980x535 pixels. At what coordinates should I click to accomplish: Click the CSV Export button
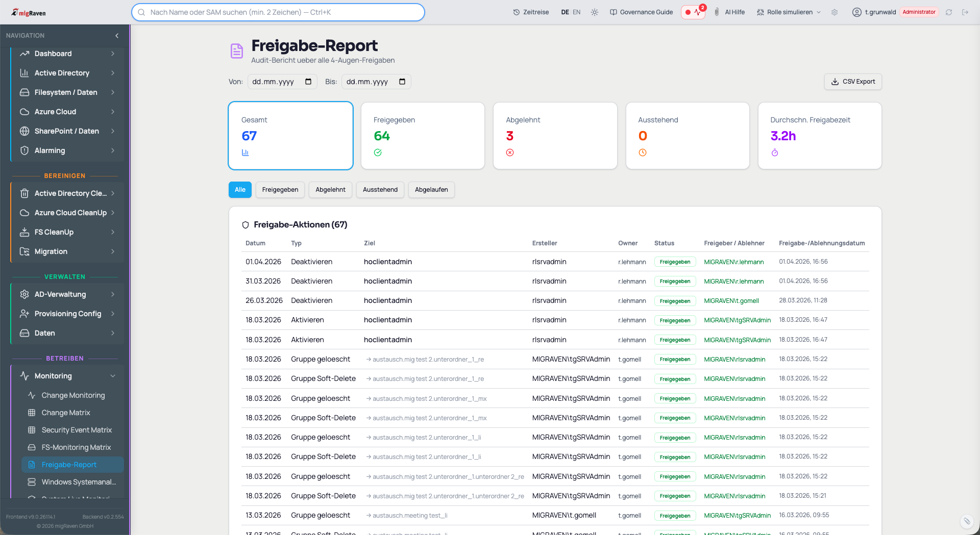pos(853,82)
